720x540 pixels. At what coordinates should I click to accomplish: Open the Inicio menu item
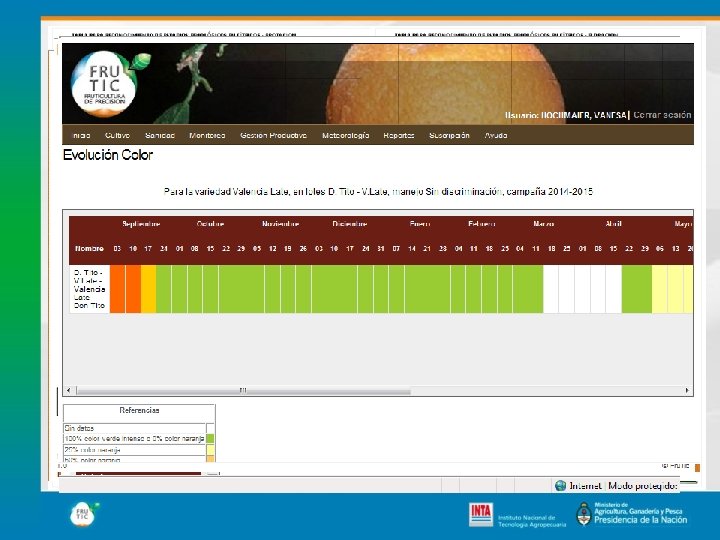click(x=81, y=135)
